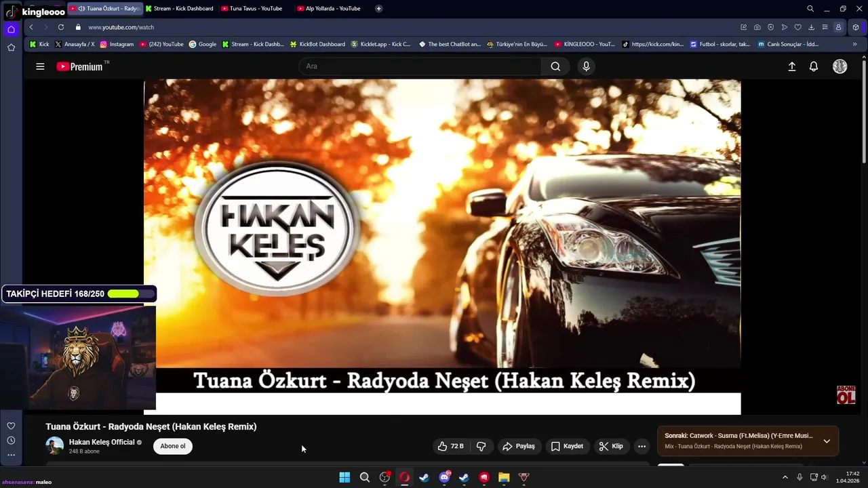Open browser tab search magnifier icon
Image resolution: width=868 pixels, height=488 pixels.
(810, 9)
